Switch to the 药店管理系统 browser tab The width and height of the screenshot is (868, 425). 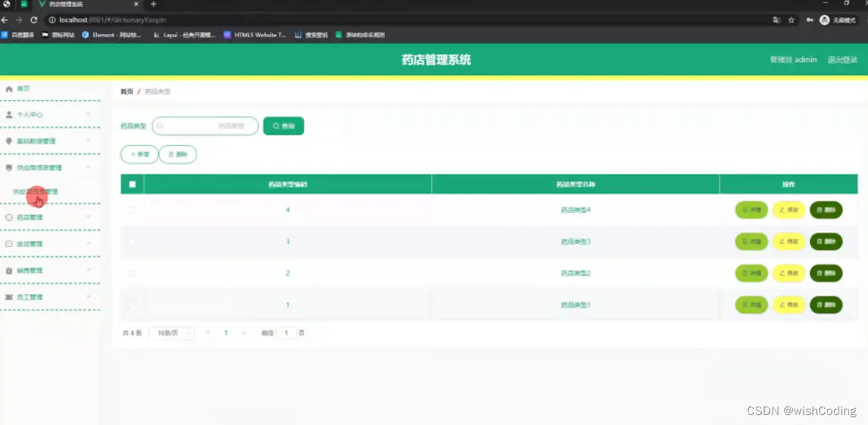point(88,5)
